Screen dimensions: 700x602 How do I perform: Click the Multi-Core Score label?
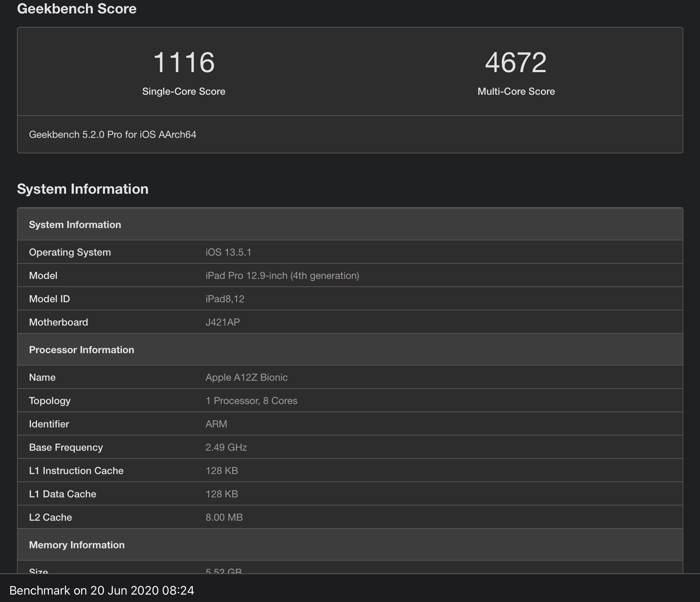coord(516,92)
